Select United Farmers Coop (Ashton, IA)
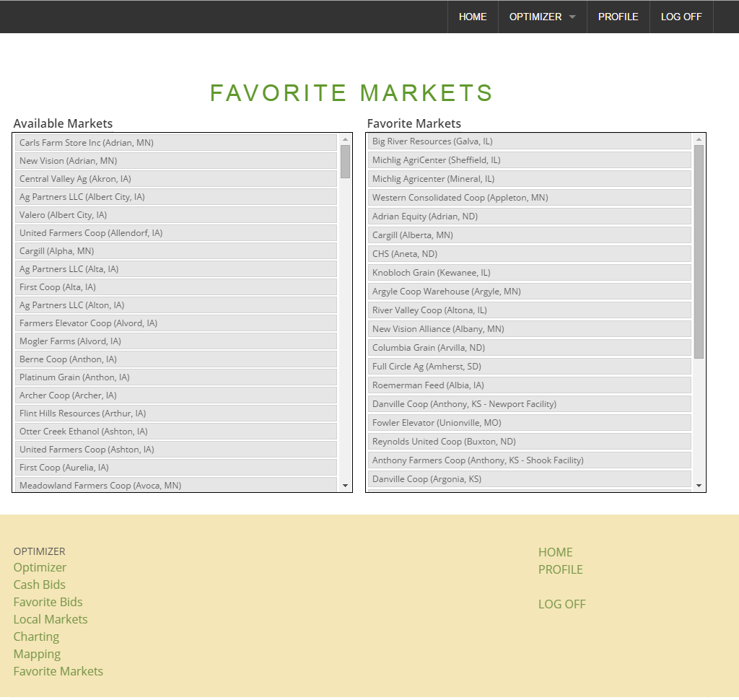 pyautogui.click(x=176, y=449)
